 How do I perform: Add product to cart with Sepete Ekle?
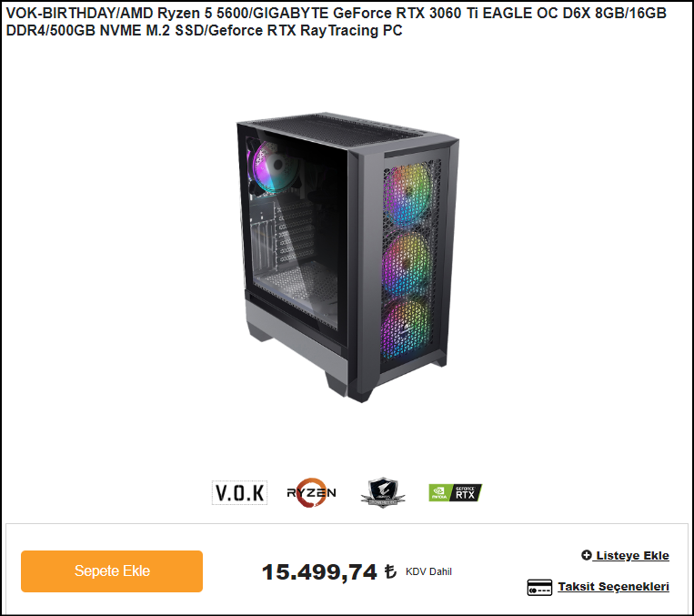(x=112, y=571)
